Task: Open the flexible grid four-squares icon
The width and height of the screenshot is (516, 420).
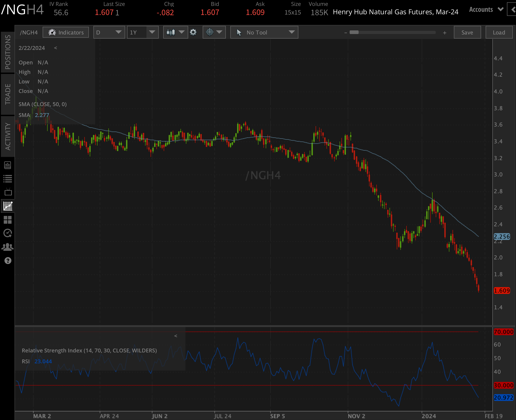Action: [8, 220]
